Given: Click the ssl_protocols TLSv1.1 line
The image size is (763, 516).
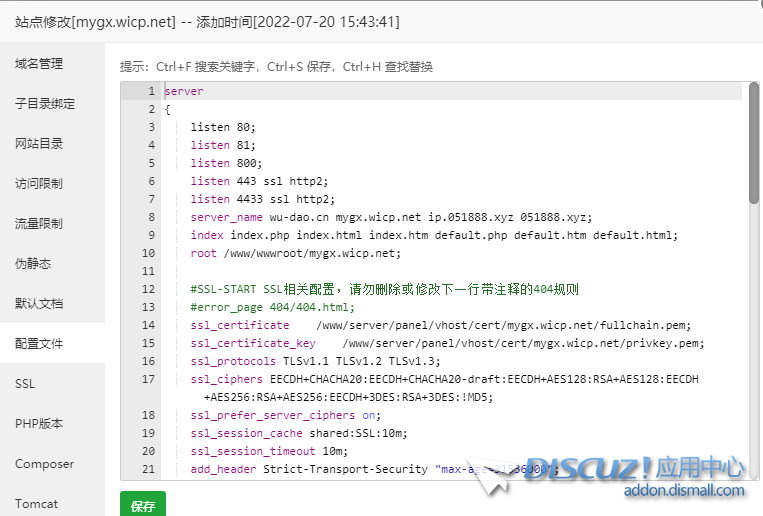Looking at the screenshot, I should pos(315,361).
